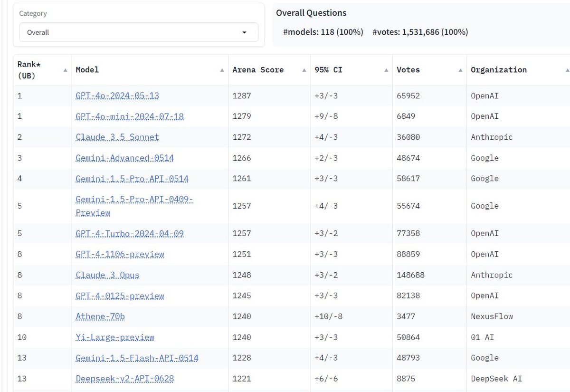Sort by the Model column arrow
Viewport: 570px width, 392px height.
[222, 70]
